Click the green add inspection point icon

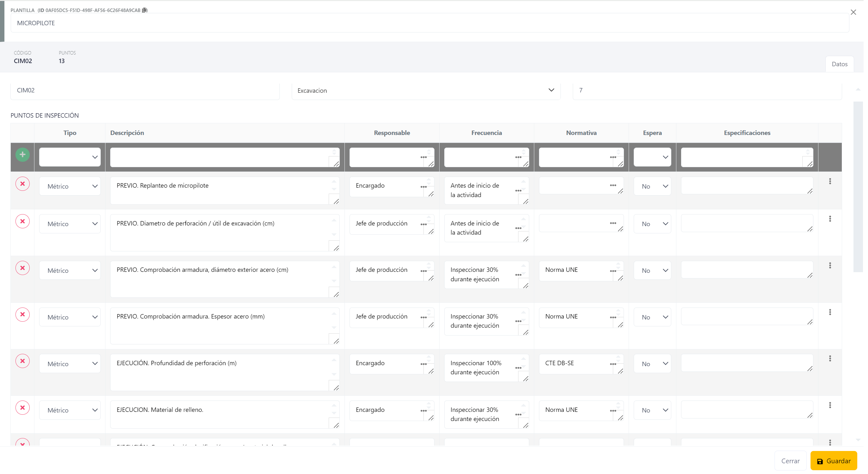pos(22,155)
